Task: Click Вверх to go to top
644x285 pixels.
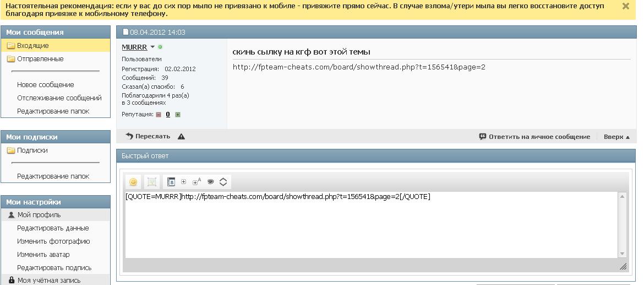Action: tap(616, 137)
